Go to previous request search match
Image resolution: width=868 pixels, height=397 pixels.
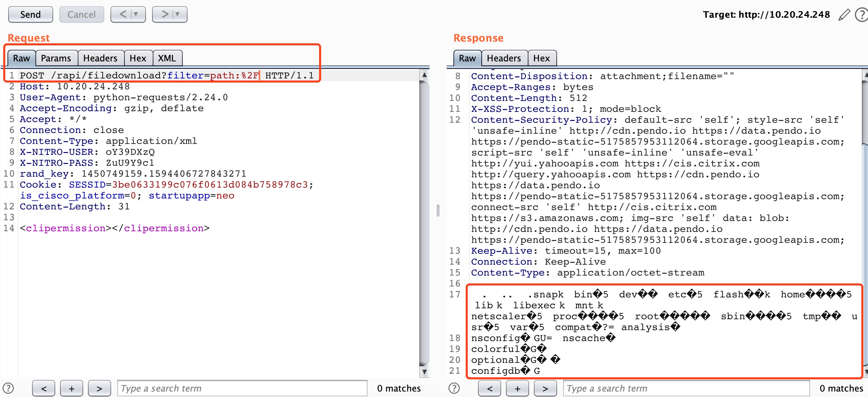click(44, 388)
